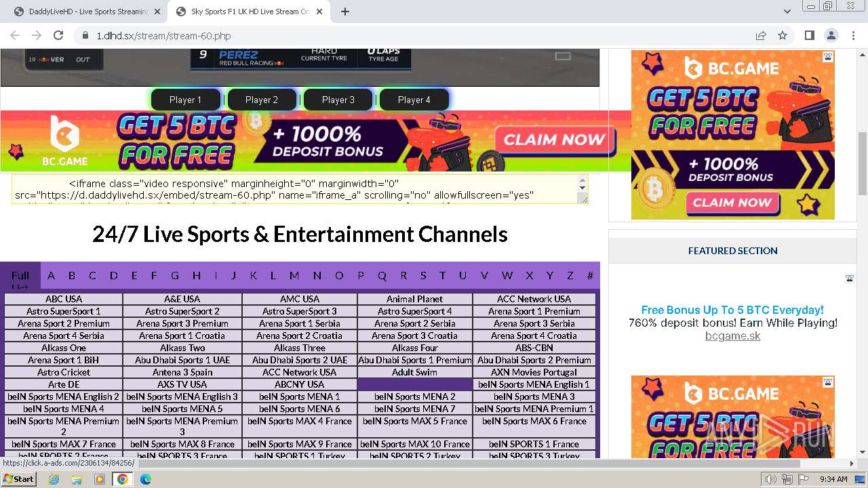The width and height of the screenshot is (868, 488).
Task: Click the embed code box's down arrow
Action: coord(582,186)
